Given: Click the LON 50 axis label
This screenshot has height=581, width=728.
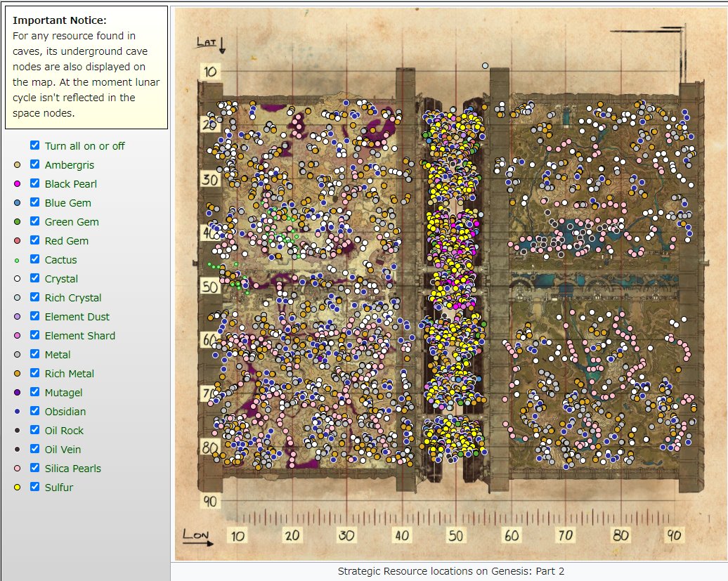Looking at the screenshot, I should click(x=455, y=535).
